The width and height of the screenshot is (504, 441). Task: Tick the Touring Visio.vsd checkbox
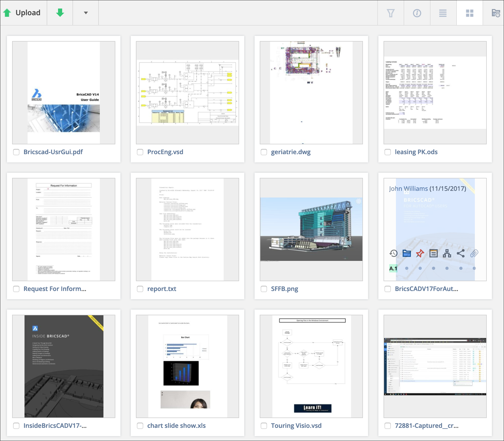pos(264,426)
